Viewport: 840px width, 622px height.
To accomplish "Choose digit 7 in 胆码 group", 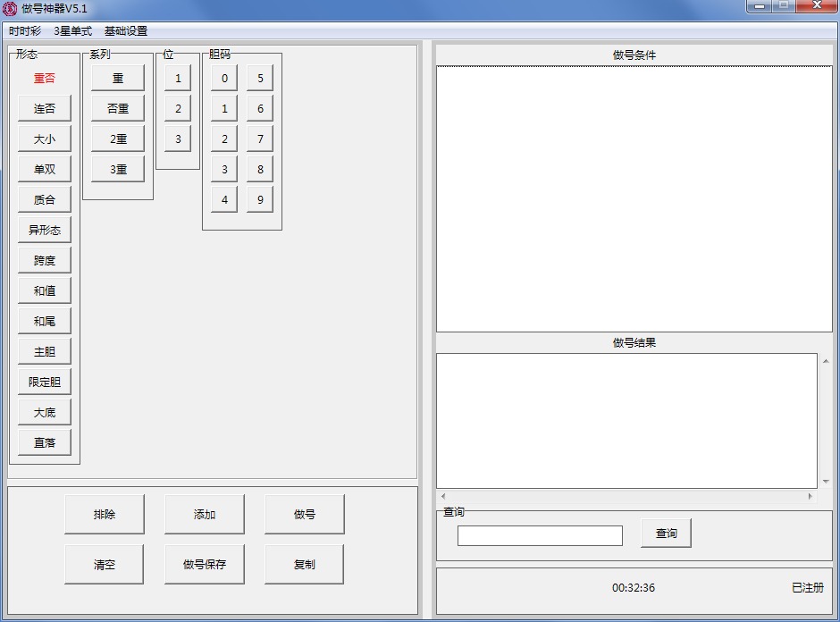I will pos(260,139).
